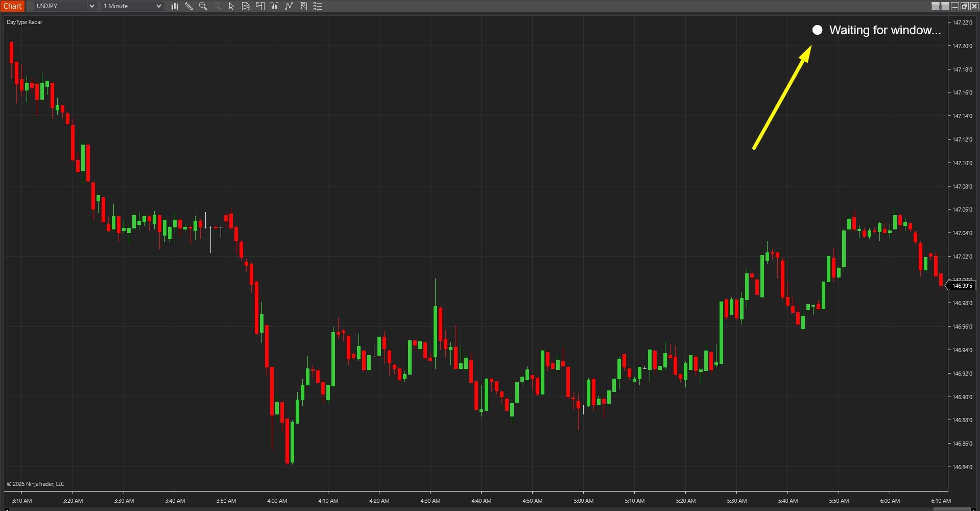This screenshot has width=980, height=511.
Task: Click the DayType Radar indicator label
Action: 23,22
